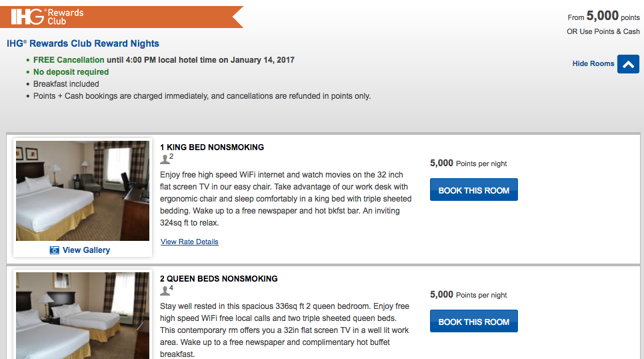The width and height of the screenshot is (644, 359).
Task: Click the camera icon beside View Gallery
Action: coord(55,250)
